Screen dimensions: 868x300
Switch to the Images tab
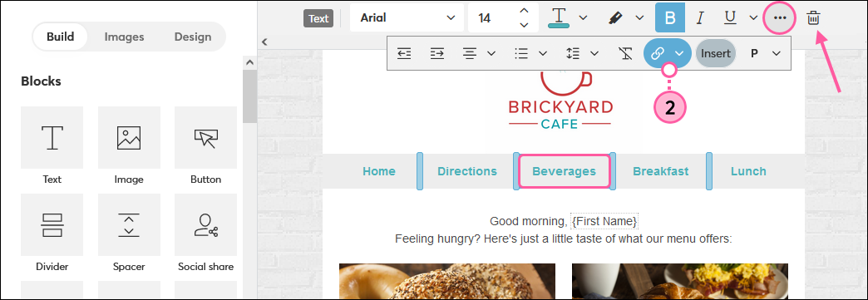click(x=125, y=37)
